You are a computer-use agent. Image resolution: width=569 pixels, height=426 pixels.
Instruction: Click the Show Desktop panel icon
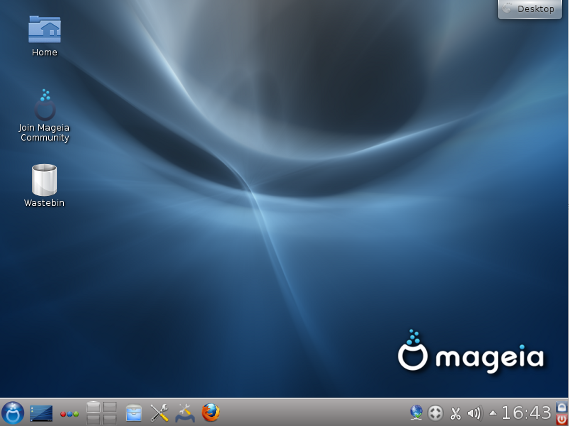pos(41,413)
